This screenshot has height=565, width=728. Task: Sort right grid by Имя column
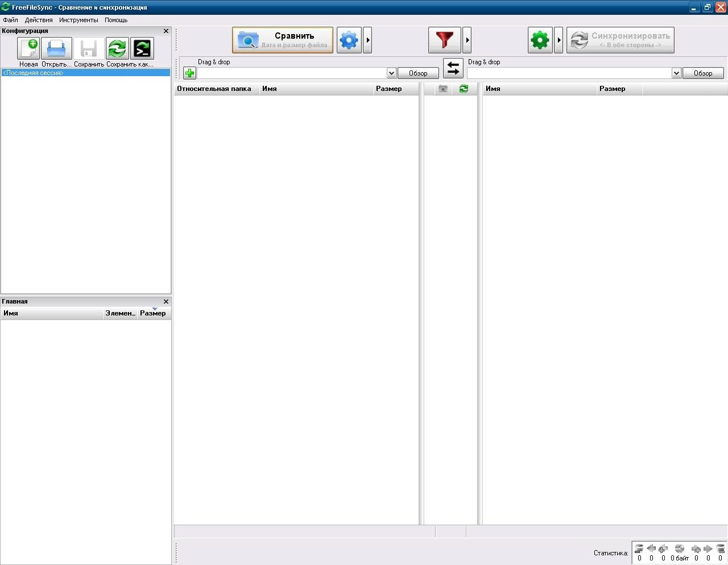[x=540, y=89]
